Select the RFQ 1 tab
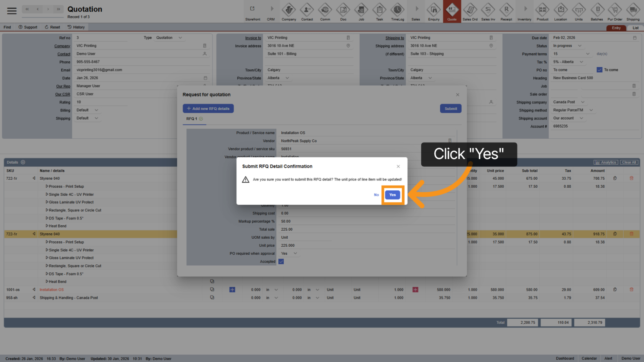Screen dimensions: 644x362 192,119
